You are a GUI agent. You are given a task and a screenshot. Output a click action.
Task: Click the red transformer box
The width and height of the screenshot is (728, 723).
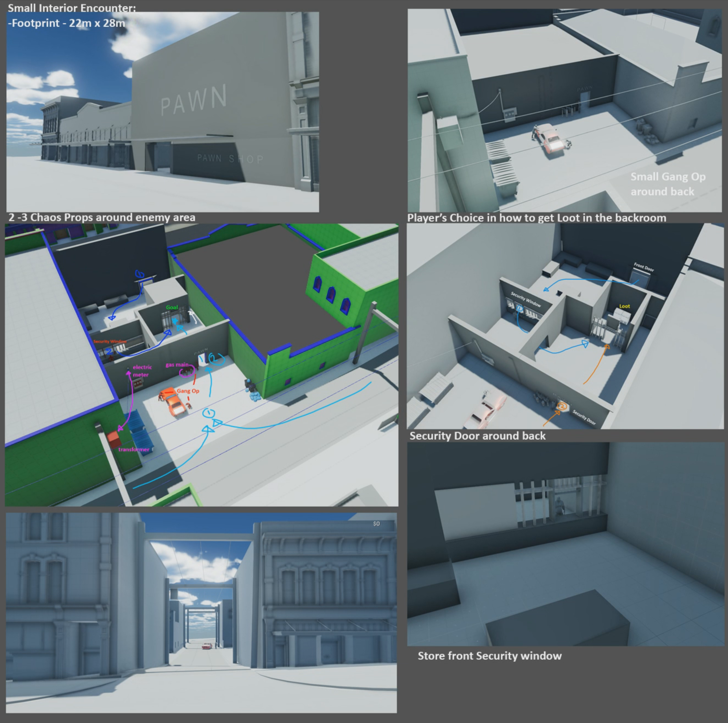(x=113, y=439)
